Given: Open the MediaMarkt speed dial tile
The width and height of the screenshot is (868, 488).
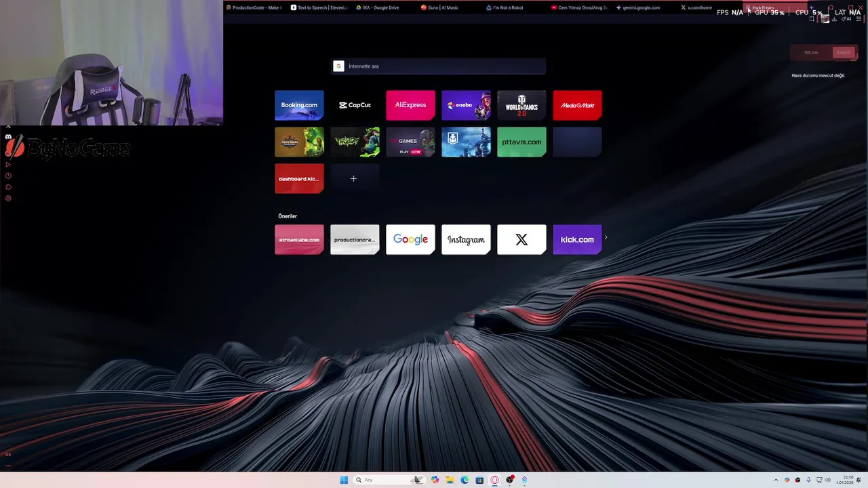Looking at the screenshot, I should 577,105.
